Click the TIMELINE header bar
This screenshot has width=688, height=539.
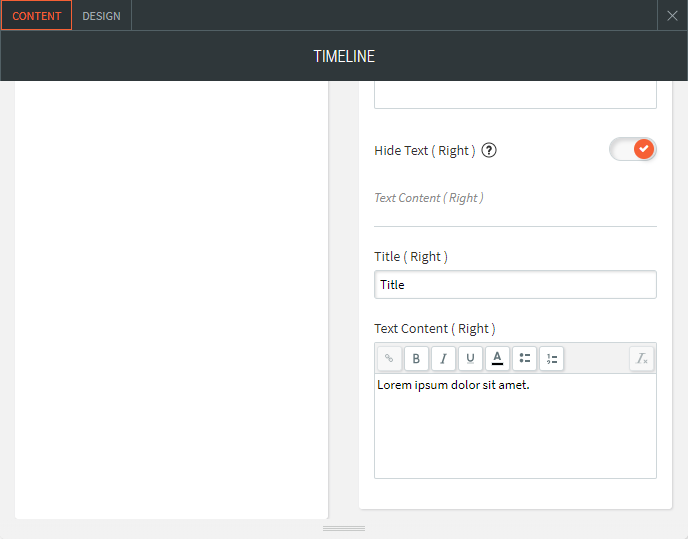point(344,57)
